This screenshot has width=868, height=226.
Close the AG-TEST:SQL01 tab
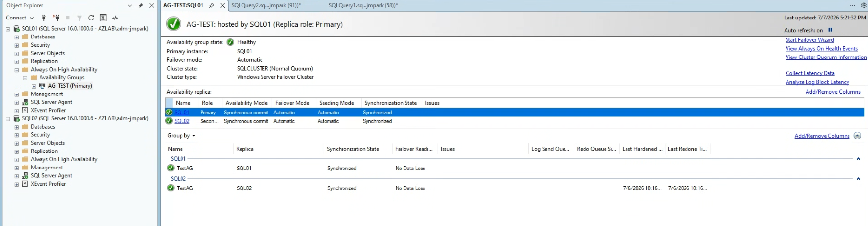pos(222,5)
